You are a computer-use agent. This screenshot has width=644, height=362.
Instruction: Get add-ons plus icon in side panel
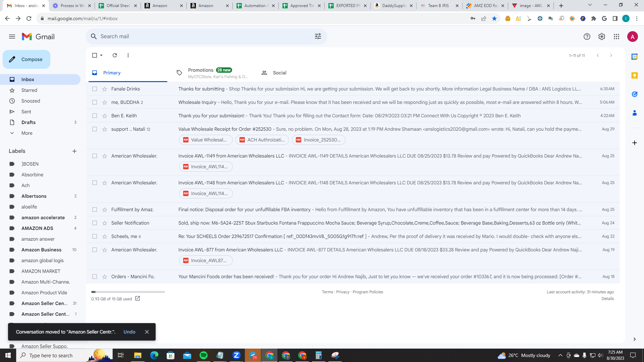(635, 143)
